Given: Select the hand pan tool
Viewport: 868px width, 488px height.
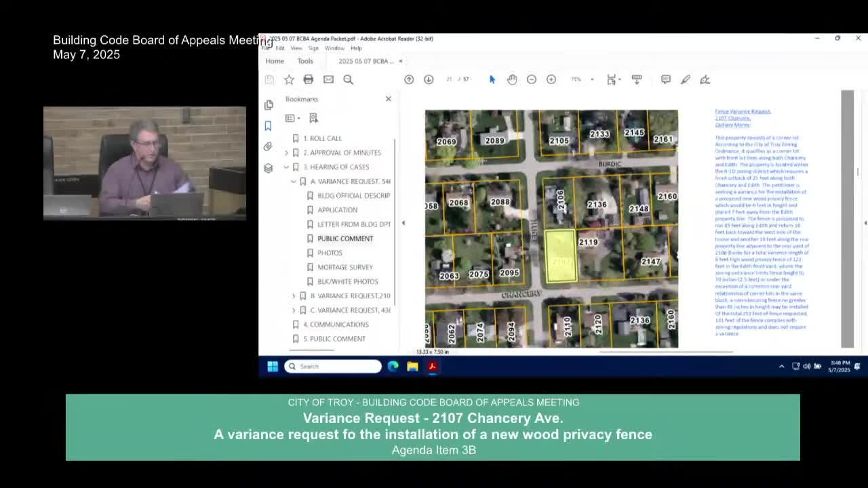Looking at the screenshot, I should click(x=512, y=79).
